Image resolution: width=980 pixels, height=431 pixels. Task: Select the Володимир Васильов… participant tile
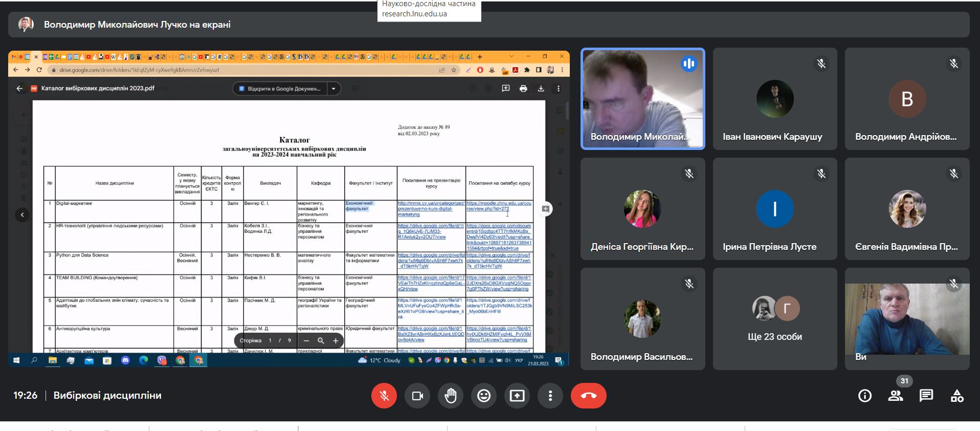tap(643, 319)
